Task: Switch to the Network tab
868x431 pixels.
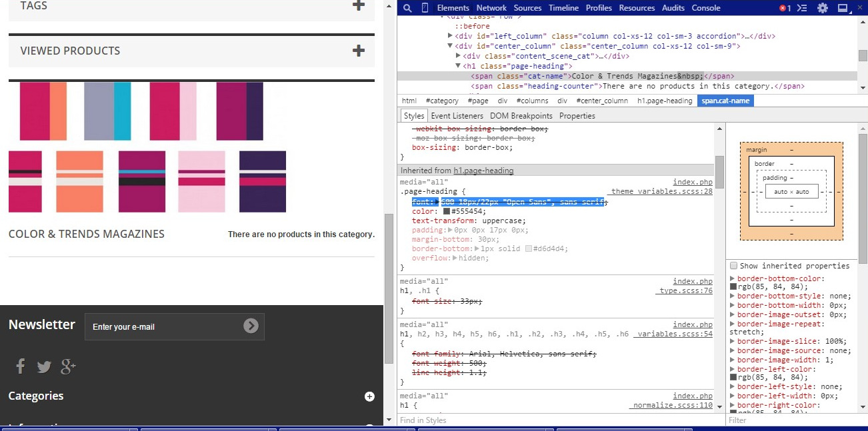Action: coord(491,8)
